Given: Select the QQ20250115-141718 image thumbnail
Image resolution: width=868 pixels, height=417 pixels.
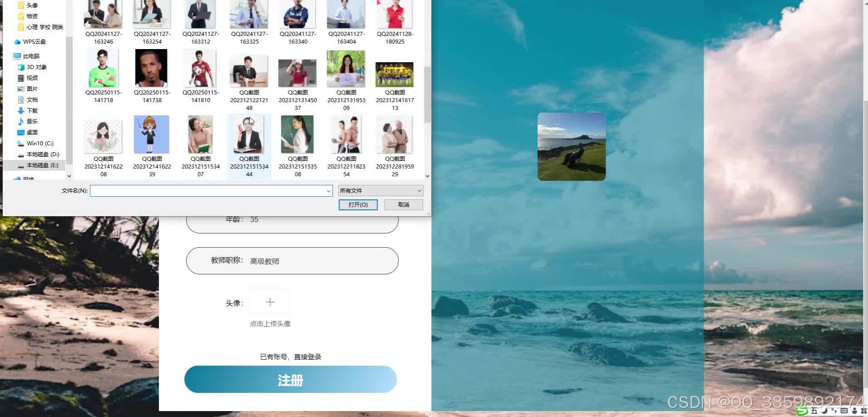Looking at the screenshot, I should (103, 68).
